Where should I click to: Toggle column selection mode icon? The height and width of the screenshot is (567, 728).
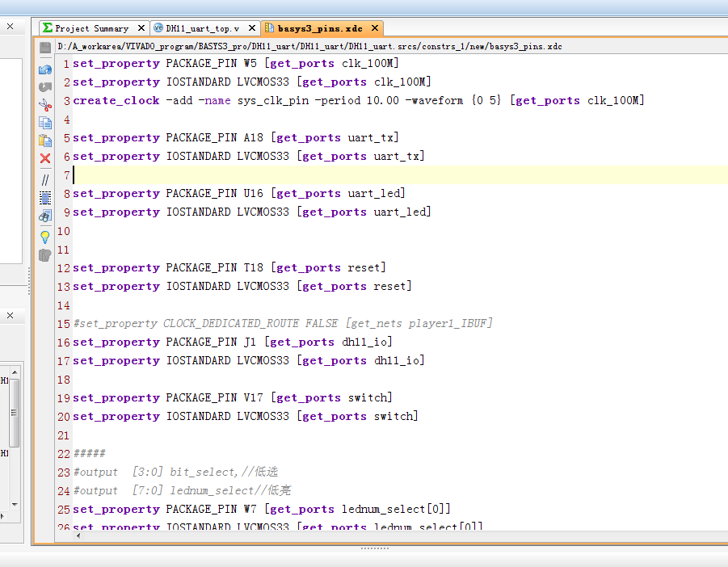[x=45, y=197]
